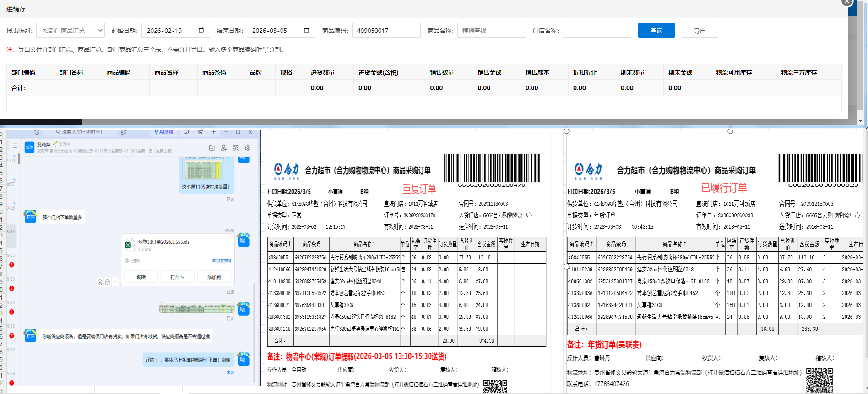Open the 报表陈列 dropdown
Screen dimensions: 868x394
[x=71, y=31]
